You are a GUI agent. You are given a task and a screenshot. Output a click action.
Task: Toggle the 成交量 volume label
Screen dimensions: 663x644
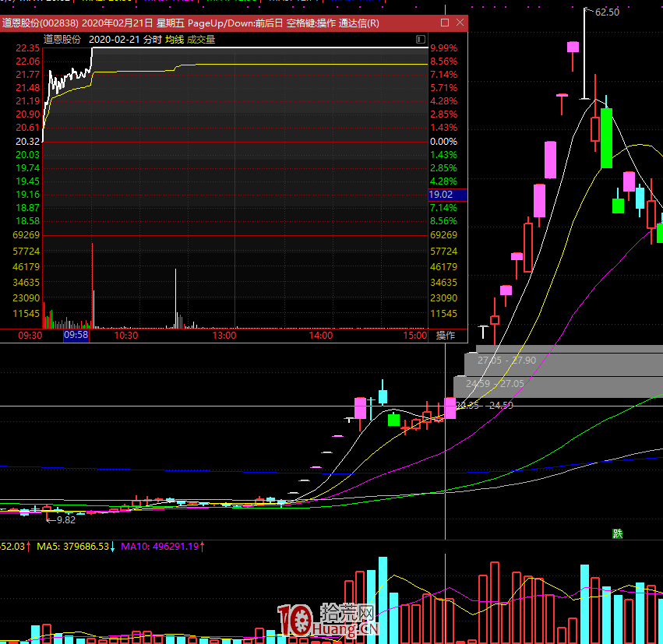pos(201,39)
